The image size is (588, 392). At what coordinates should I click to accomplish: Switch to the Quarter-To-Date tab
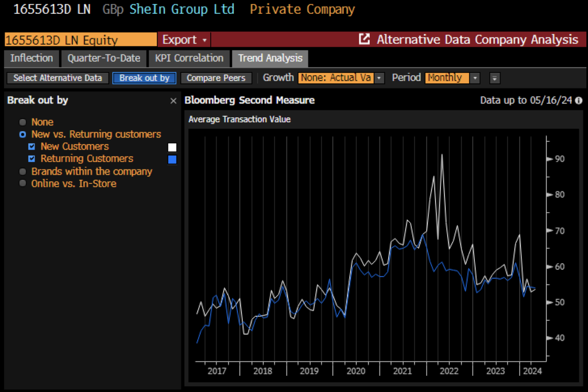(103, 58)
